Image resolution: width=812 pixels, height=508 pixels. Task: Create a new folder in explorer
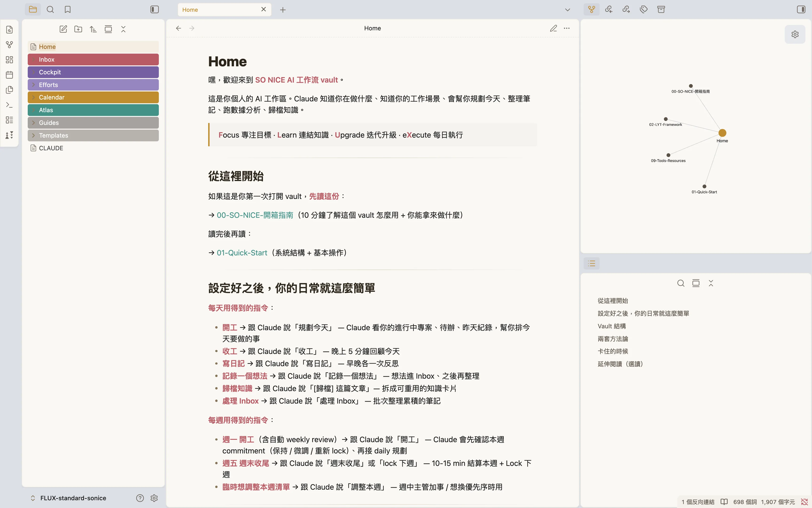point(78,29)
